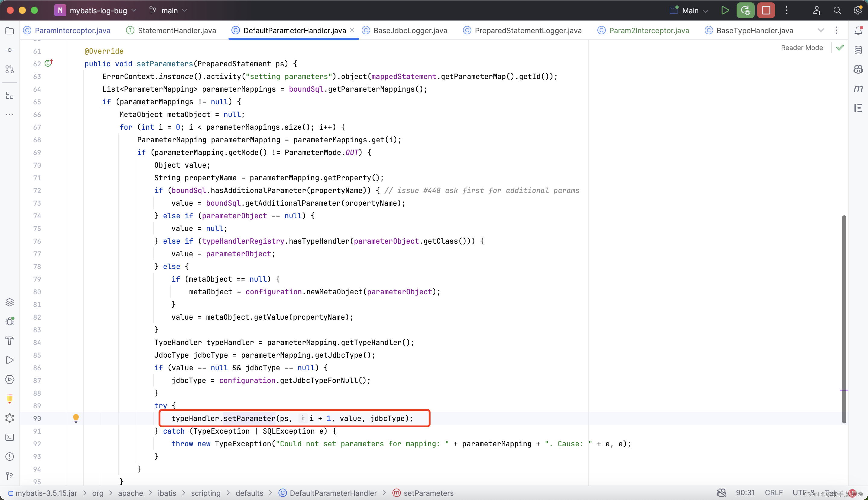Switch to the PreparedStatementLogger.java tab
Viewport: 868px width, 500px height.
tap(522, 30)
